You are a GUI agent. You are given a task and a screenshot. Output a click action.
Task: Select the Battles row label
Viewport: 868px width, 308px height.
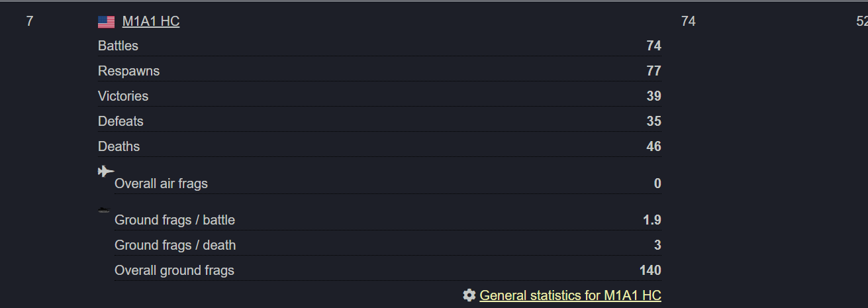coord(118,46)
